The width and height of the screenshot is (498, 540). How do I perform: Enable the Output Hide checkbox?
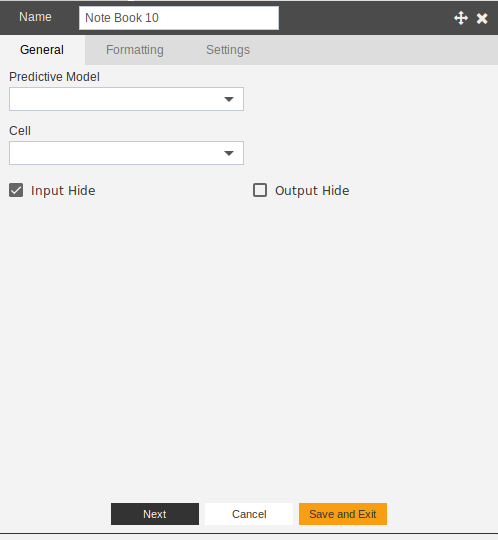coord(260,190)
